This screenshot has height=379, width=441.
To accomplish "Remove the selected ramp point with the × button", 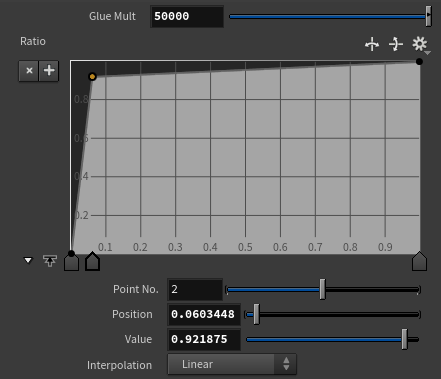I will pyautogui.click(x=29, y=71).
